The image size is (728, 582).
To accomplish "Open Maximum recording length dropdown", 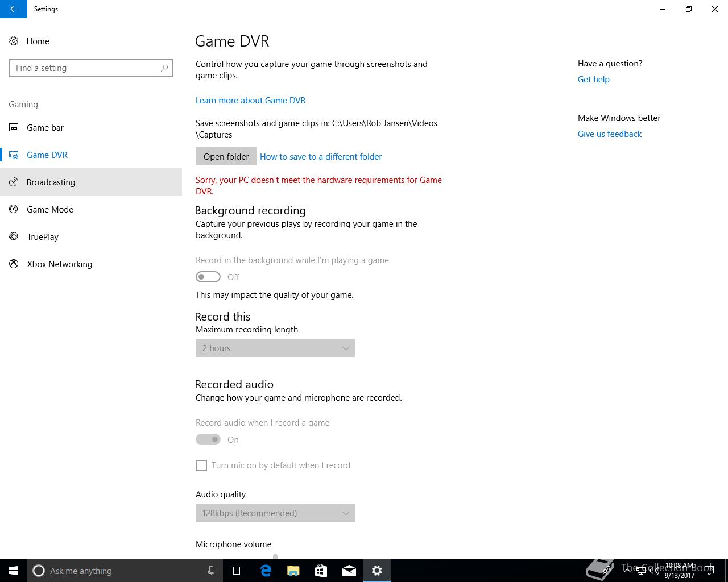I will point(275,348).
